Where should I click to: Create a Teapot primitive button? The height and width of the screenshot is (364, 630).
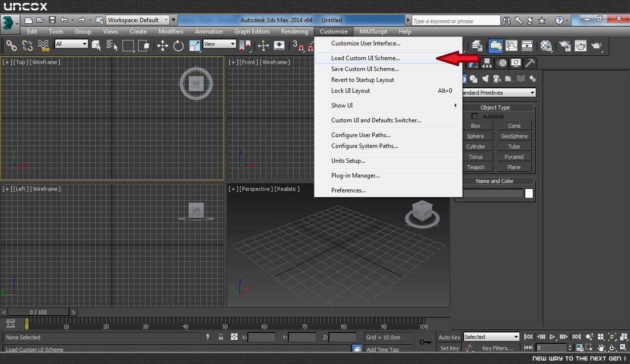[475, 167]
